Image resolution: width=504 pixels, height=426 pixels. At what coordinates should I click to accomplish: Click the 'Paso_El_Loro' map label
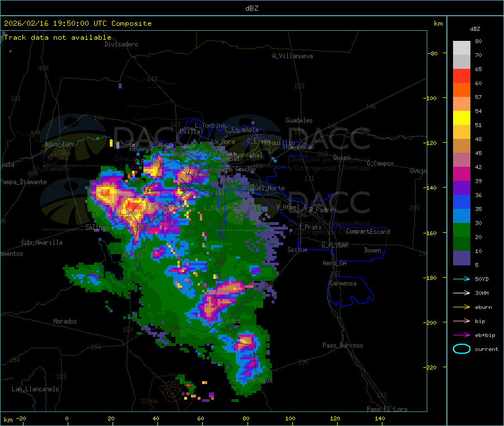[x=387, y=409]
